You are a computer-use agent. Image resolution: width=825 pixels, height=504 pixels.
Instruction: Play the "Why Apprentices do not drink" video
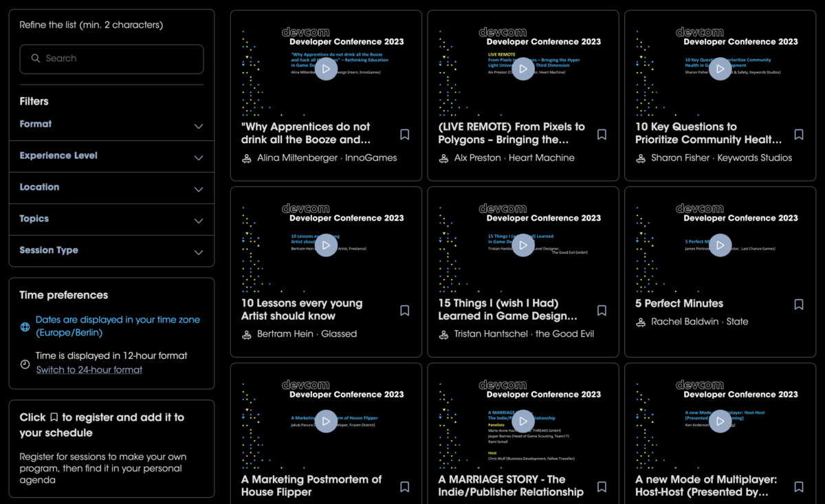326,69
